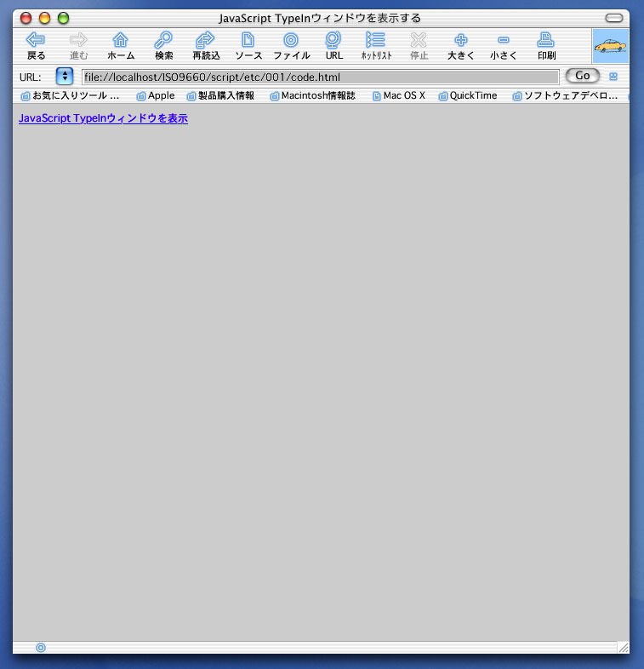
Task: Click the window resize grip corner
Action: point(623,648)
